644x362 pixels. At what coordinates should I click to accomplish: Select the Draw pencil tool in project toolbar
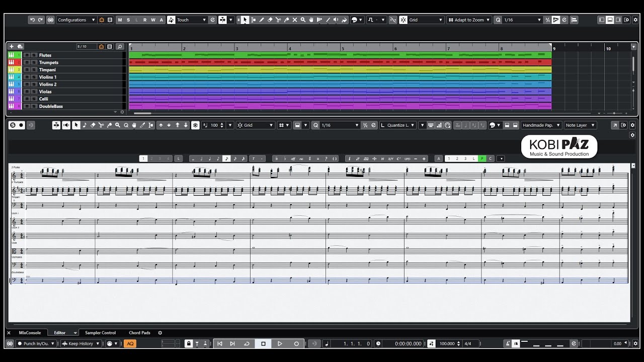[262, 20]
